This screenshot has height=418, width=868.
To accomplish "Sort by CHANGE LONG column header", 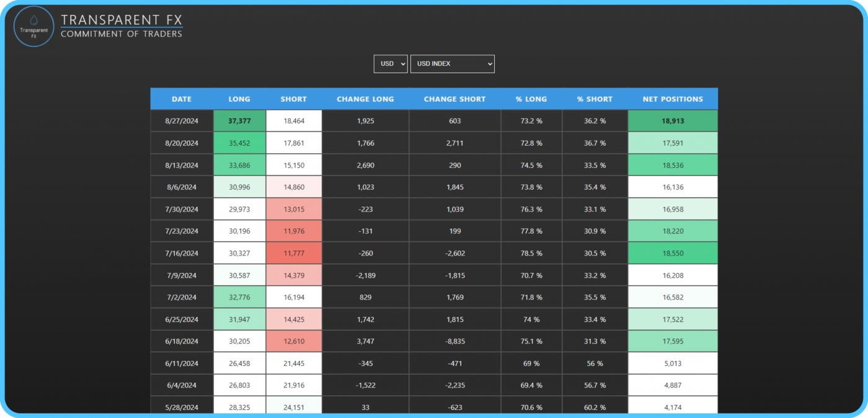I will 365,99.
